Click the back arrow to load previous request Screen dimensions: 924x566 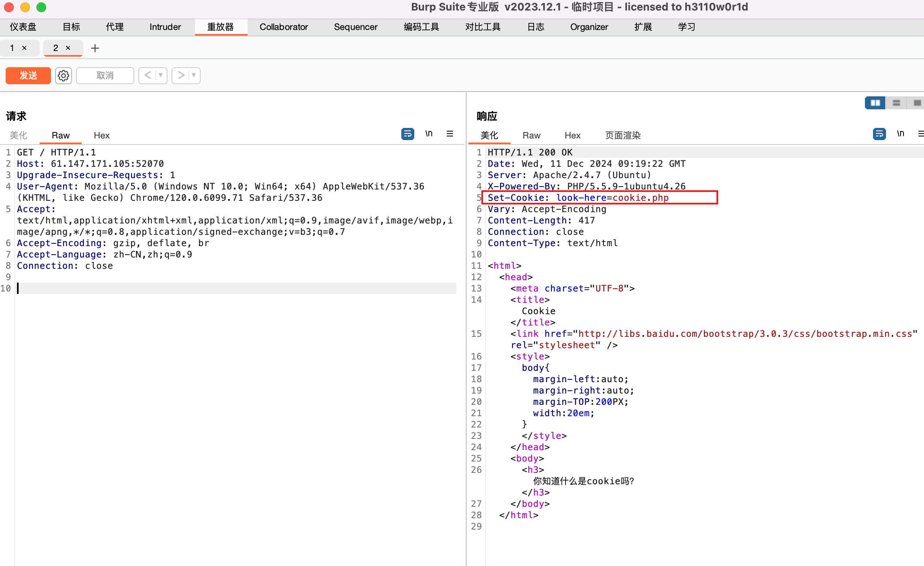click(x=148, y=75)
